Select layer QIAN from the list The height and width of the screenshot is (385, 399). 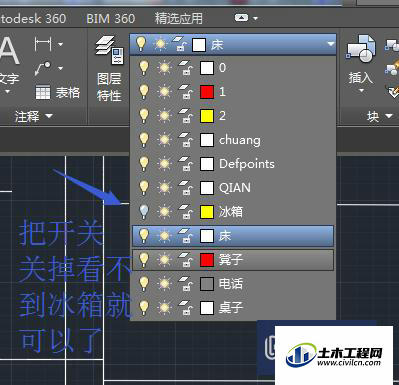coord(235,188)
